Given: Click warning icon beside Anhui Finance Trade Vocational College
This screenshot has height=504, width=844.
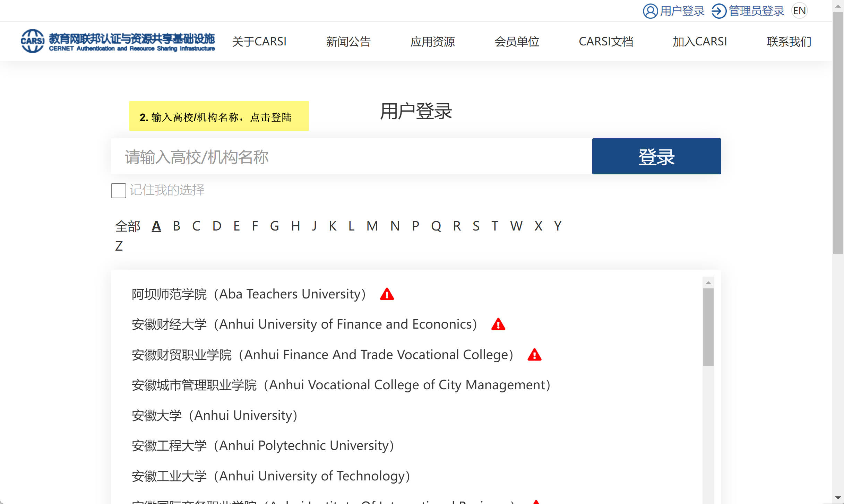Looking at the screenshot, I should click(534, 355).
